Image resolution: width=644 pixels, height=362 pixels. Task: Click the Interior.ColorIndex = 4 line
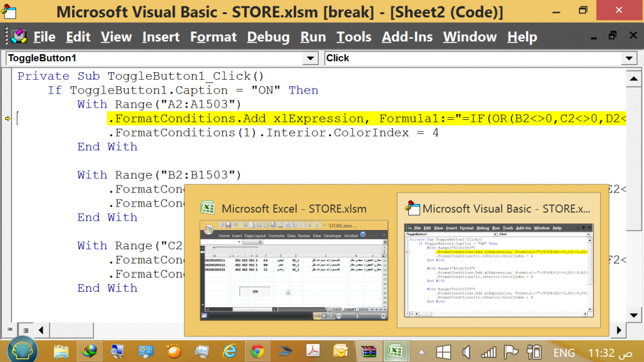point(274,133)
